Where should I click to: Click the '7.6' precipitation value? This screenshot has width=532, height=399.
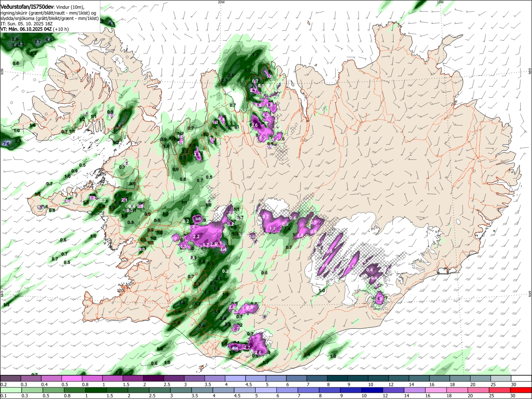[x=6, y=144]
